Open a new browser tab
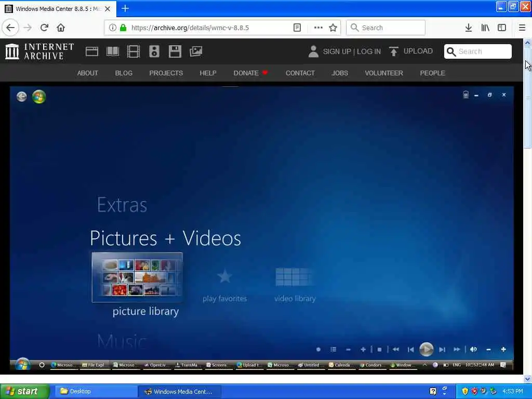The image size is (532, 399). pos(125,8)
